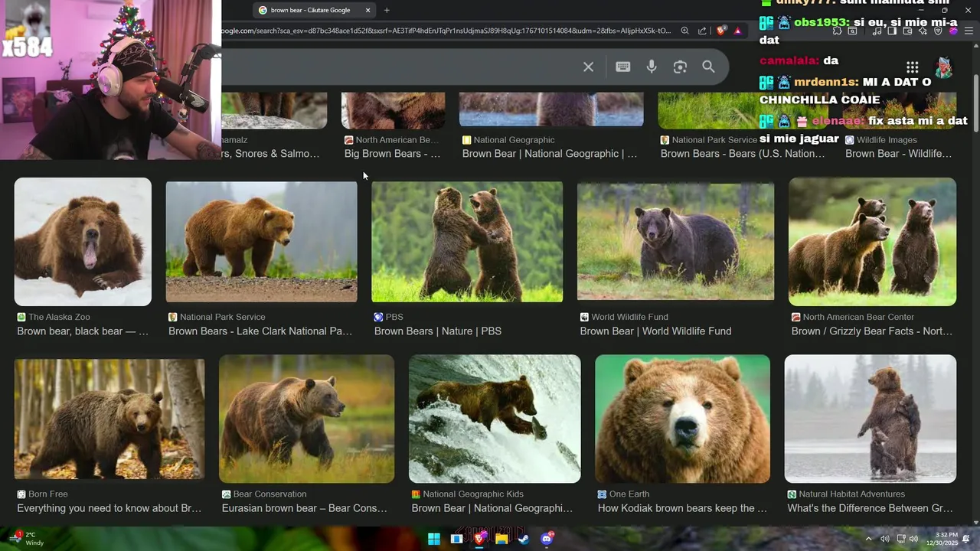980x551 pixels.
Task: Start a voice search with the microphone
Action: tap(652, 67)
